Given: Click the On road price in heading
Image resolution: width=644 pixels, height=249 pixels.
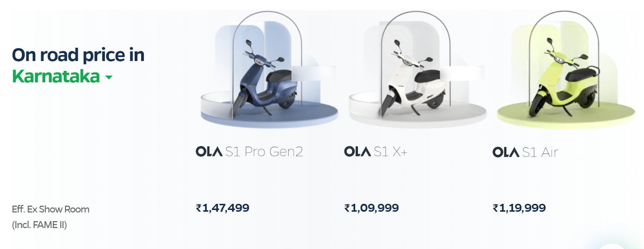Looking at the screenshot, I should (78, 55).
